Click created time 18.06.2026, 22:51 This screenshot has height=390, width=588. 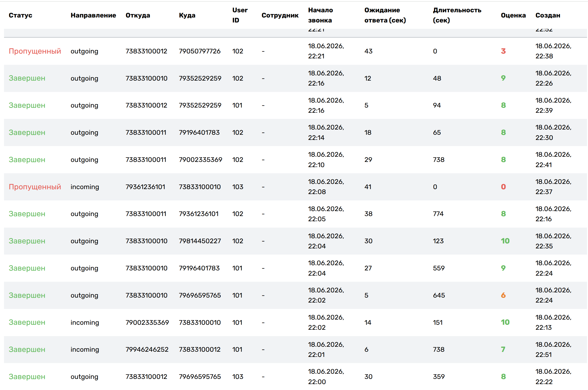coord(553,349)
